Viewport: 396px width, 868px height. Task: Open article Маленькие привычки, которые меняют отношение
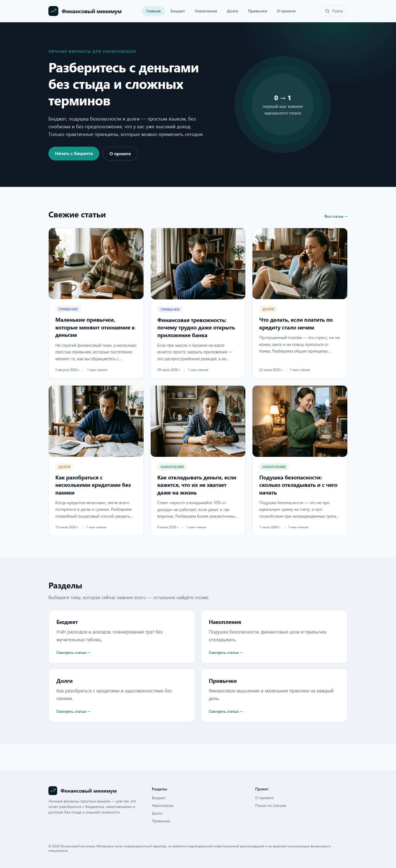click(95, 327)
